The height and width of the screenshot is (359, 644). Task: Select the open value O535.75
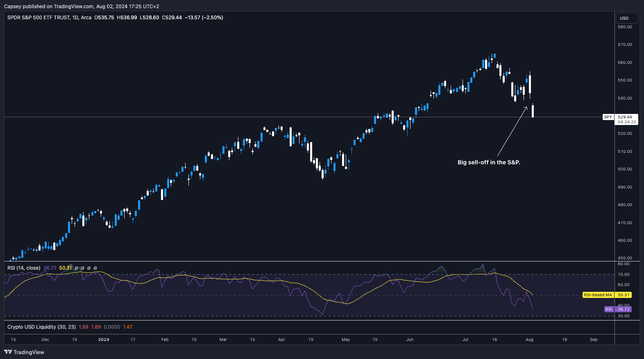tap(104, 18)
